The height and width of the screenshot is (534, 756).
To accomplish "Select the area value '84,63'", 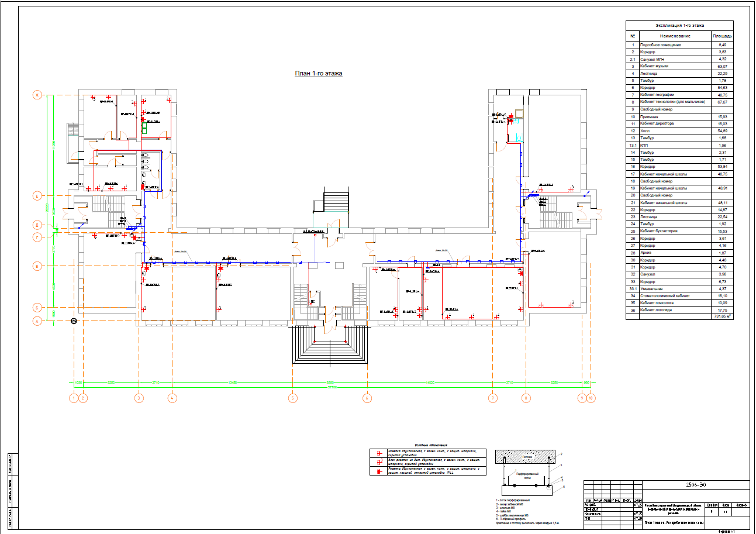I will click(x=724, y=88).
